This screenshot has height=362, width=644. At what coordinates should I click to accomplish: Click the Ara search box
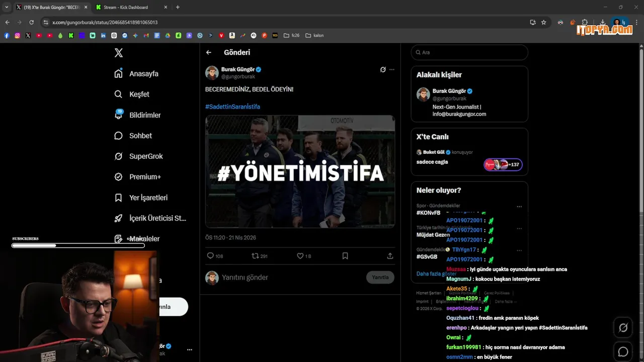pyautogui.click(x=469, y=52)
